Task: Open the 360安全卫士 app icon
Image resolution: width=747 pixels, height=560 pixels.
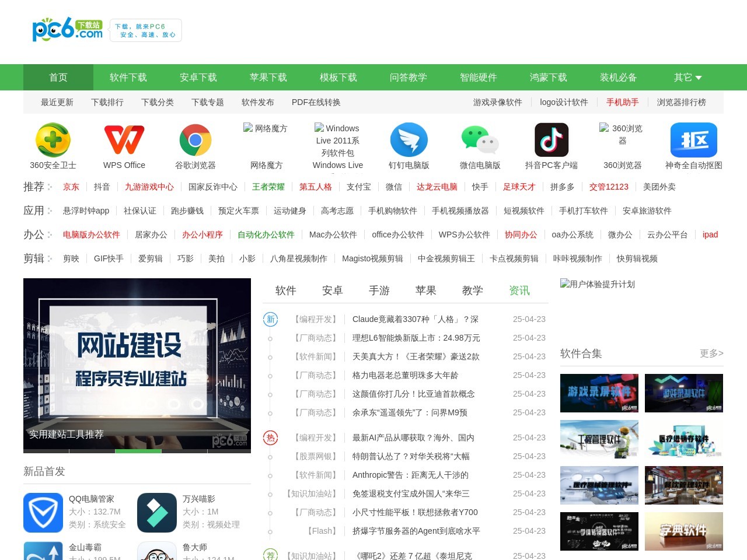Action: (53, 140)
